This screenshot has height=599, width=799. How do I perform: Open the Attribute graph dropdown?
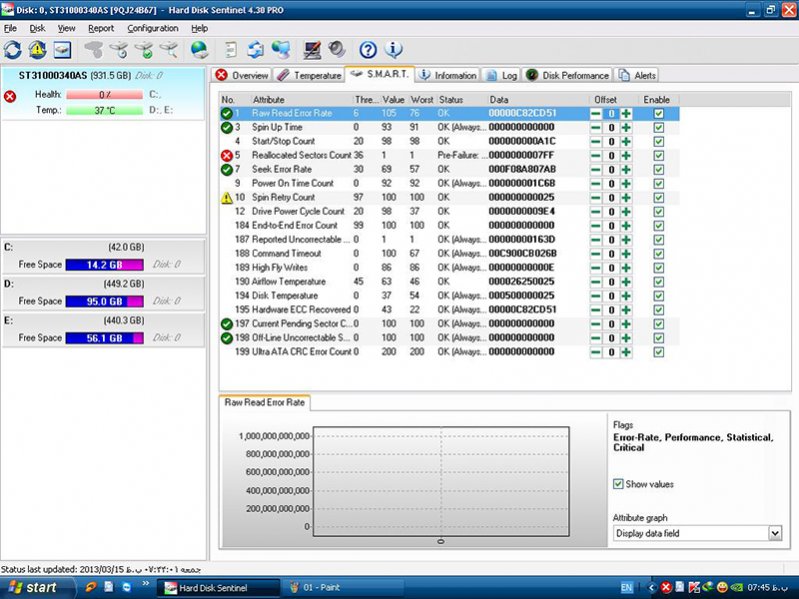pyautogui.click(x=775, y=533)
